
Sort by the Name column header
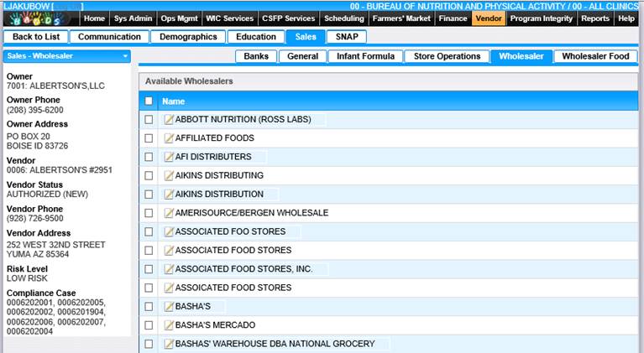point(173,101)
